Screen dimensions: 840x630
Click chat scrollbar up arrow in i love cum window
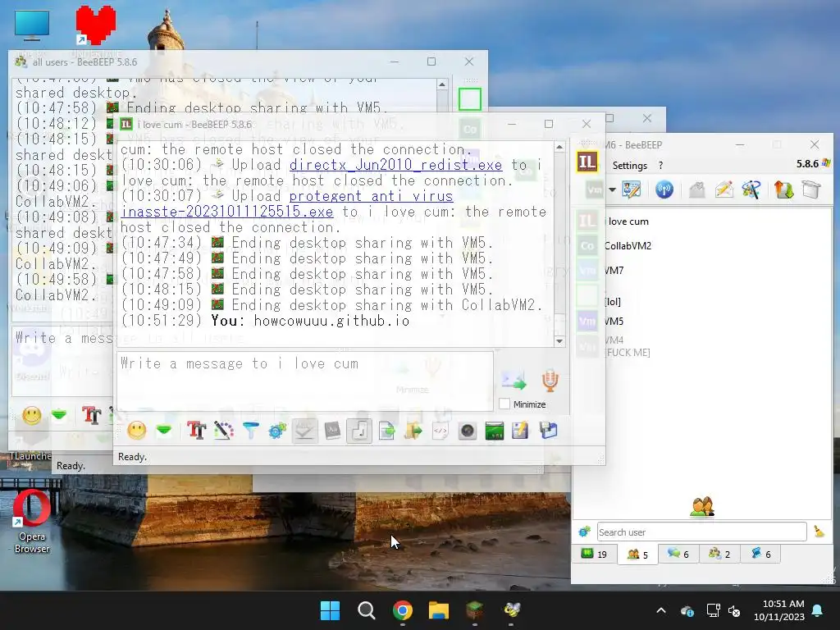pos(559,147)
